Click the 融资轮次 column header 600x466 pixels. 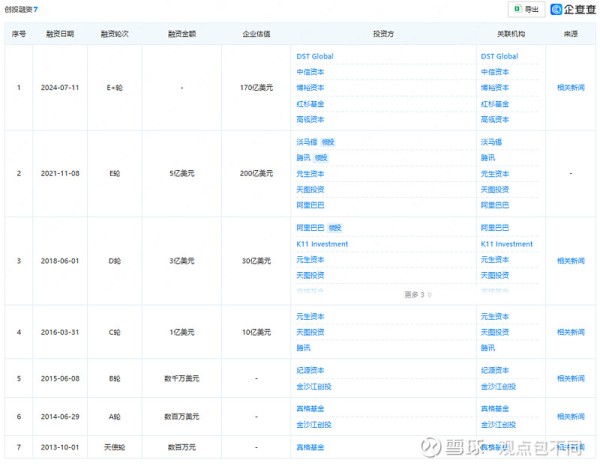click(114, 34)
